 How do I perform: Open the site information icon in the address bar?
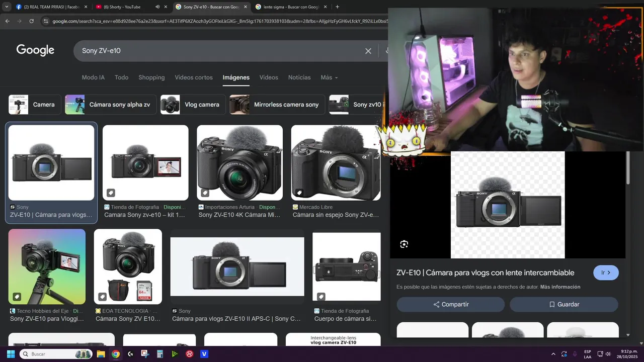pos(45,21)
